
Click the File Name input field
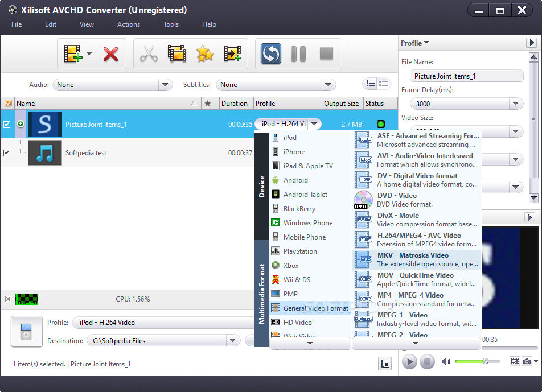(x=466, y=76)
